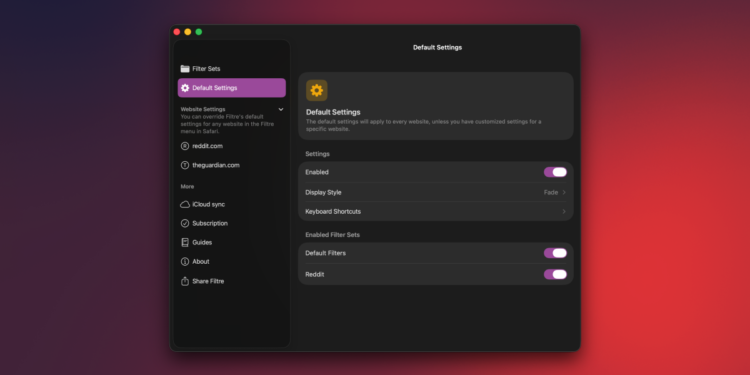The height and width of the screenshot is (375, 750).
Task: Disable the Default Filters switch
Action: pyautogui.click(x=555, y=253)
